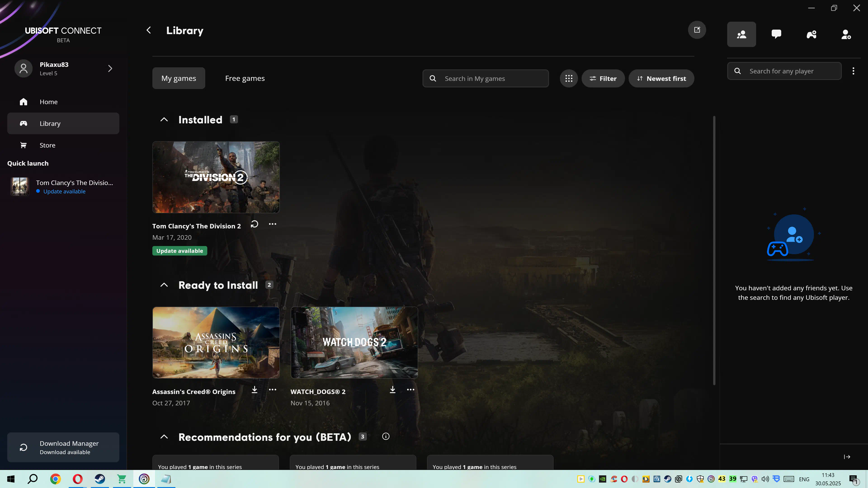This screenshot has width=868, height=488.
Task: Click the Search in My games field
Action: coord(486,78)
